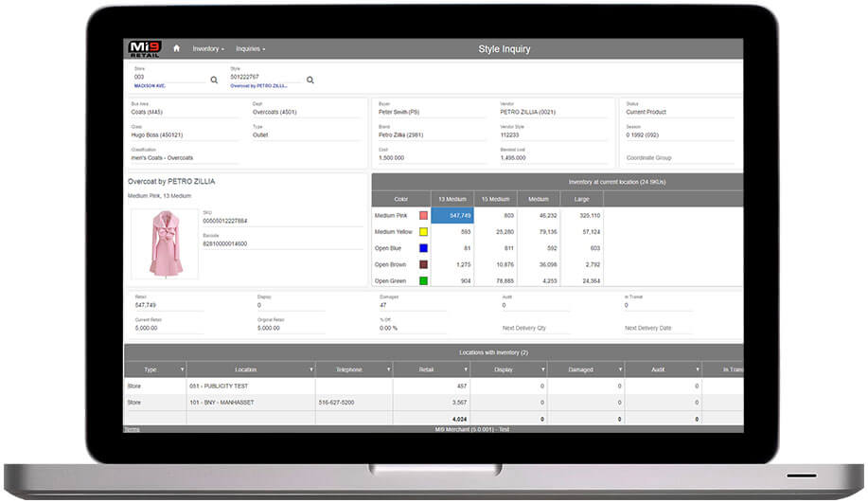Click the Buyer field Peter Smith (PS)

[432, 112]
